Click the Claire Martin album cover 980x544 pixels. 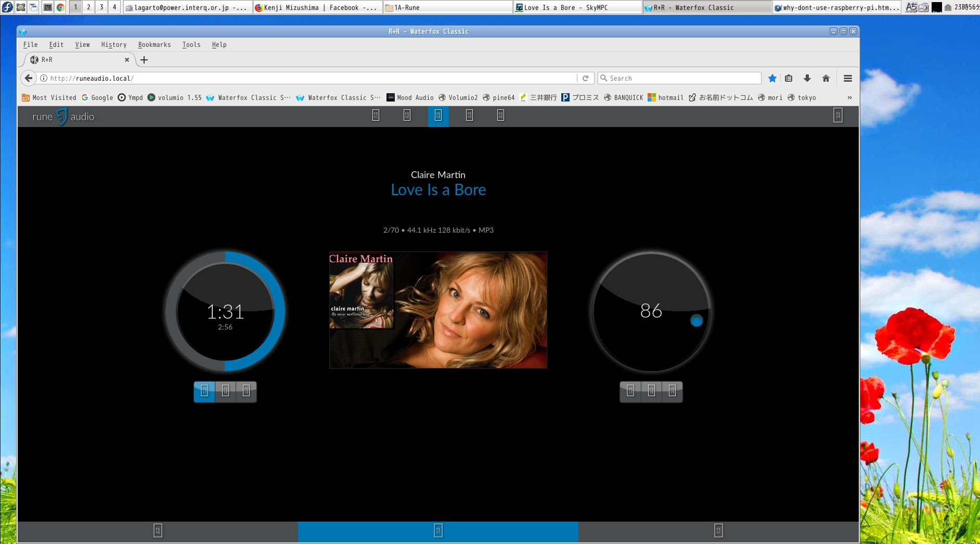438,310
